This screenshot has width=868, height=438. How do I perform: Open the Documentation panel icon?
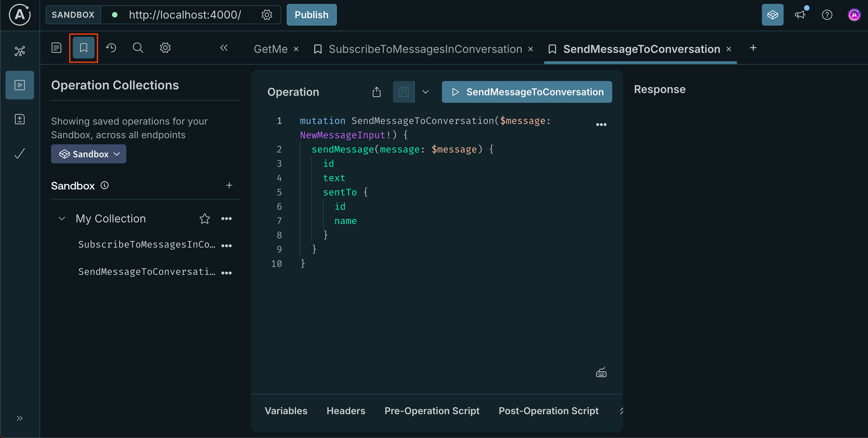pyautogui.click(x=56, y=48)
